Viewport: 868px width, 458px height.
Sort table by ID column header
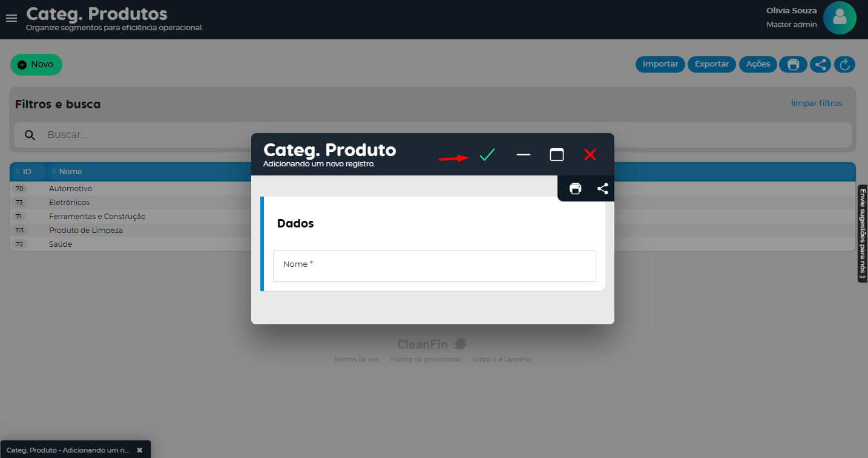(27, 172)
